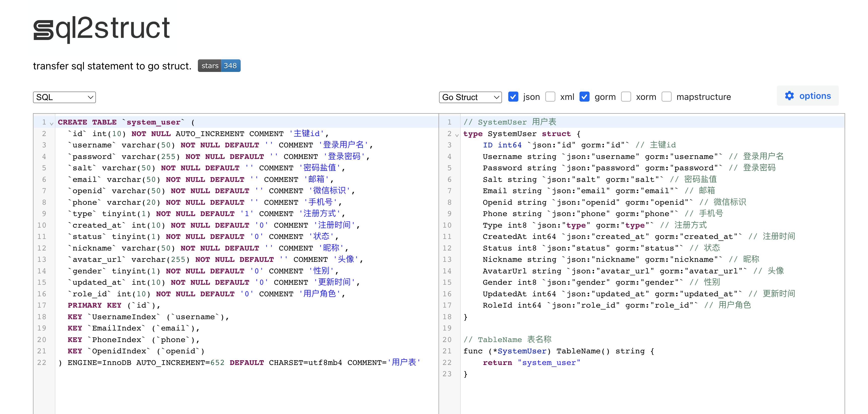Click the `username` column line in SQL
The image size is (868, 414).
(220, 145)
